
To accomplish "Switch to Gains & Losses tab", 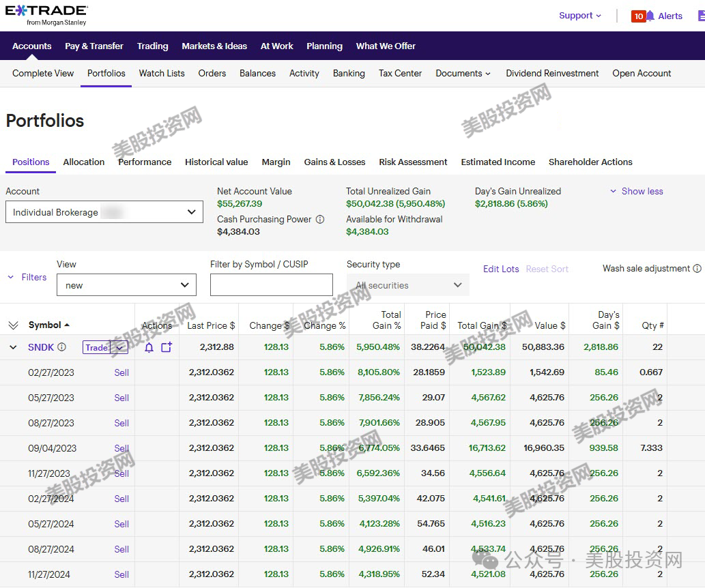I will (x=334, y=162).
